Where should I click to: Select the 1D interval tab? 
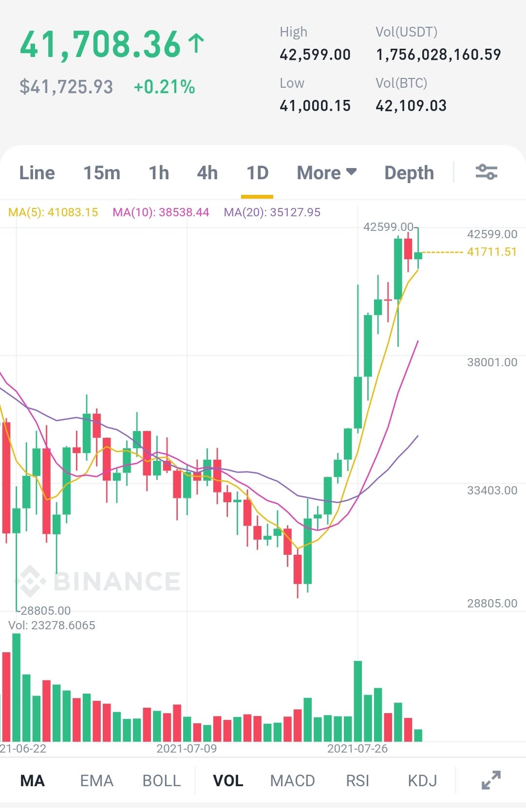click(x=257, y=173)
